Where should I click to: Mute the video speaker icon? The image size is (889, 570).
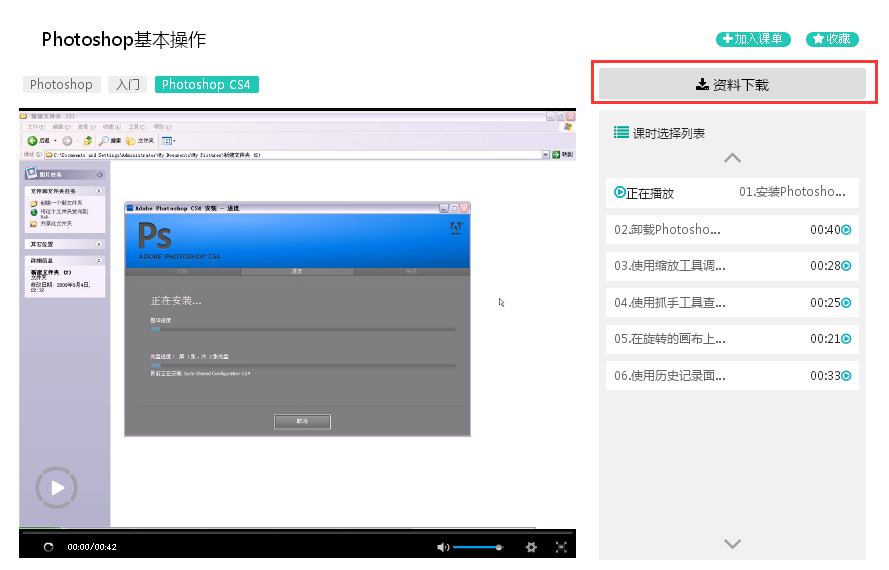[x=443, y=547]
